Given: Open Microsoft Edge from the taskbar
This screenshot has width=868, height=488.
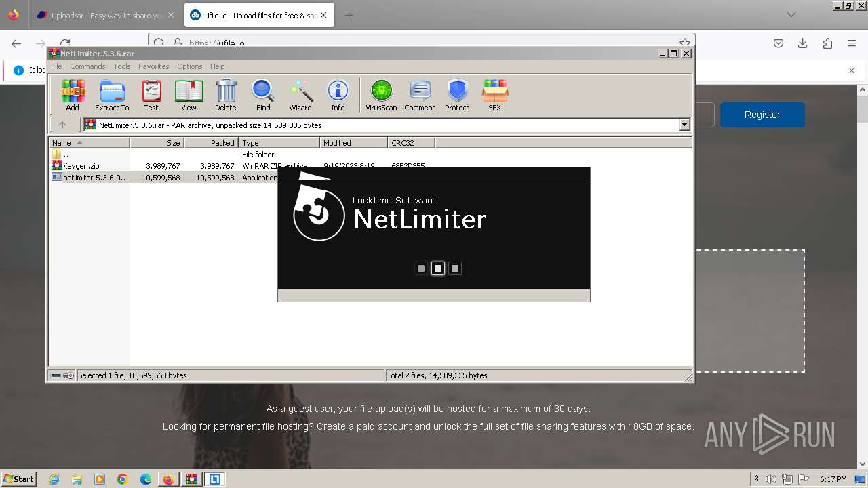Looking at the screenshot, I should (x=146, y=479).
